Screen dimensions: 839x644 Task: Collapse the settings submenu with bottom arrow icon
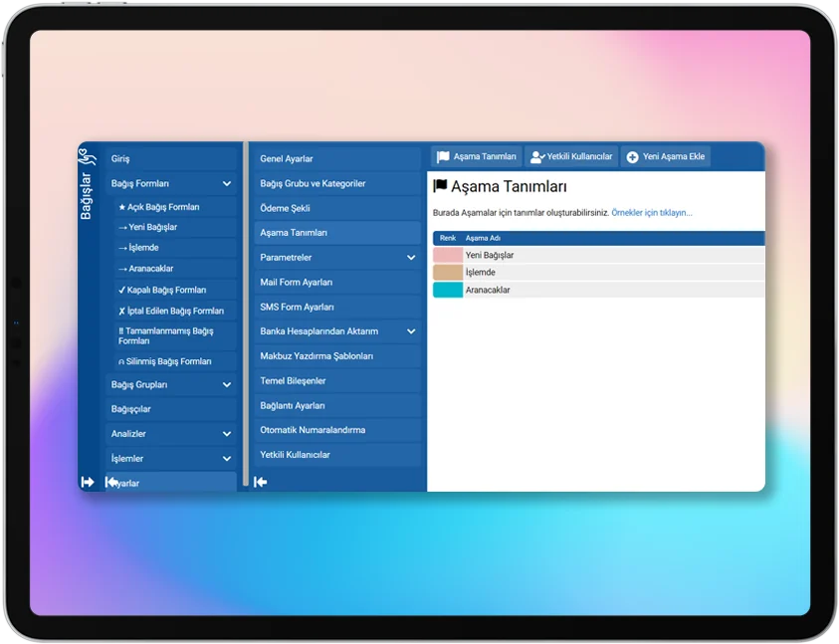pos(261,482)
